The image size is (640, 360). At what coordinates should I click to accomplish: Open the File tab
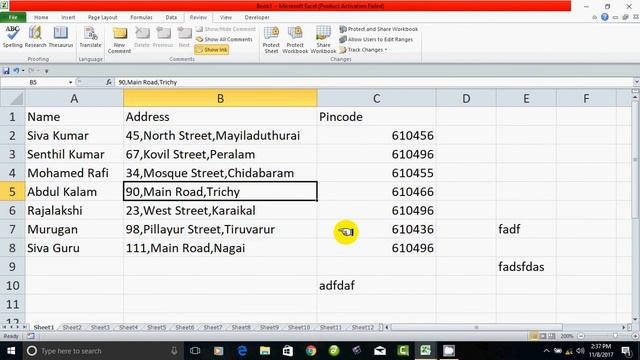click(x=13, y=18)
